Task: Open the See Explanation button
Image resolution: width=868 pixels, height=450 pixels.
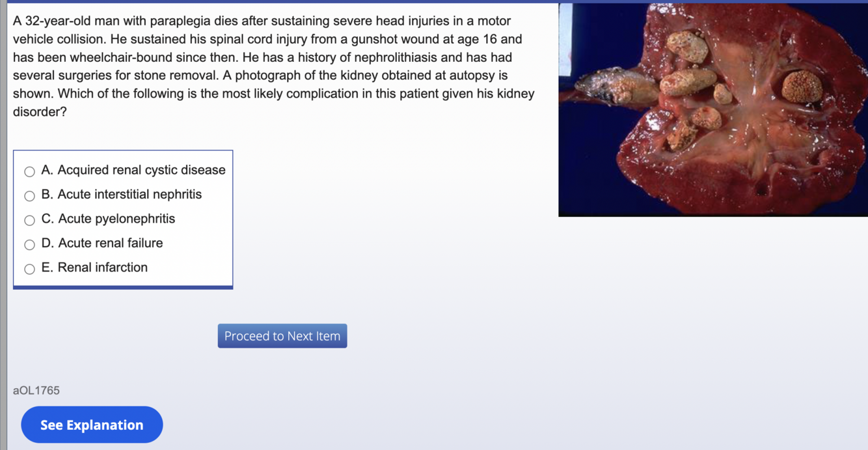Action: tap(92, 425)
